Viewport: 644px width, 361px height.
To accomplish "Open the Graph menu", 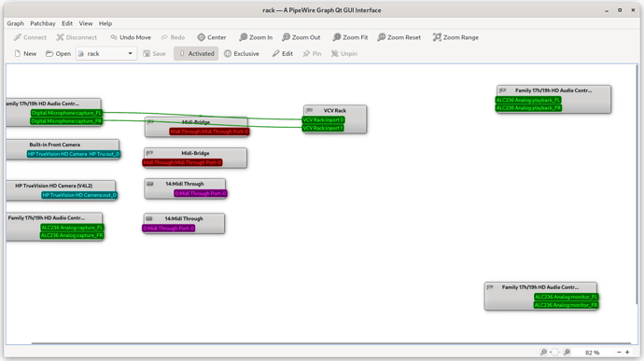I will pos(15,23).
